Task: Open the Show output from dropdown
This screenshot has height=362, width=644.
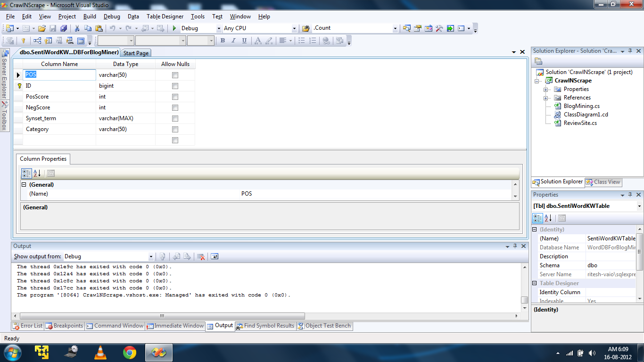Action: pyautogui.click(x=151, y=256)
